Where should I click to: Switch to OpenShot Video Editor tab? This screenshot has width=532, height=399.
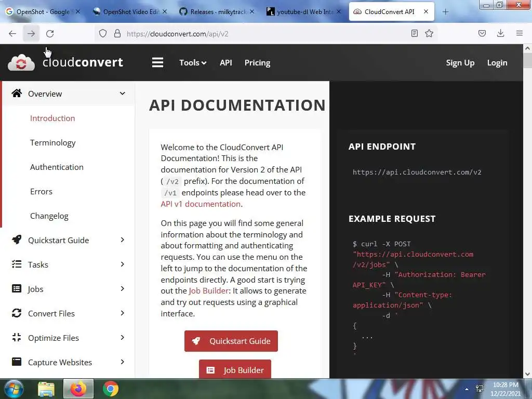pyautogui.click(x=130, y=12)
